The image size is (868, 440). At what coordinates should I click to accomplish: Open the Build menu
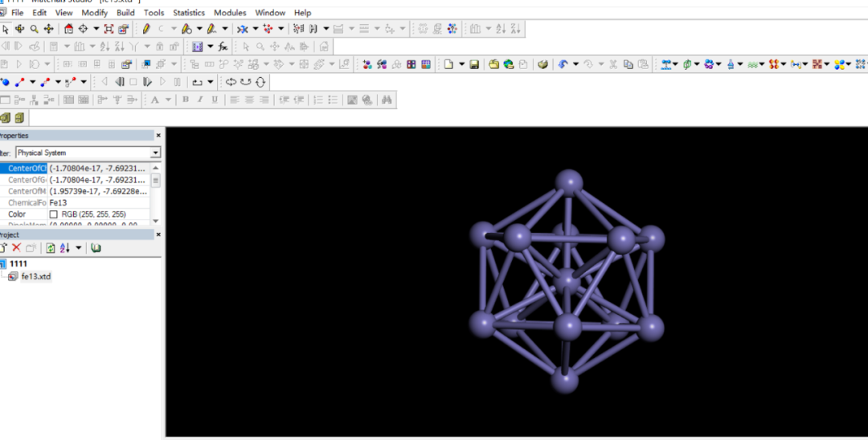coord(125,13)
